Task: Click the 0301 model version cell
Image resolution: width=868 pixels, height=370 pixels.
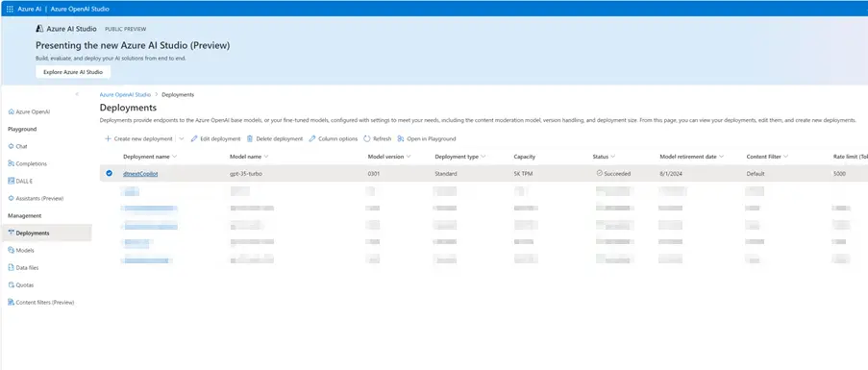Action: pos(374,173)
